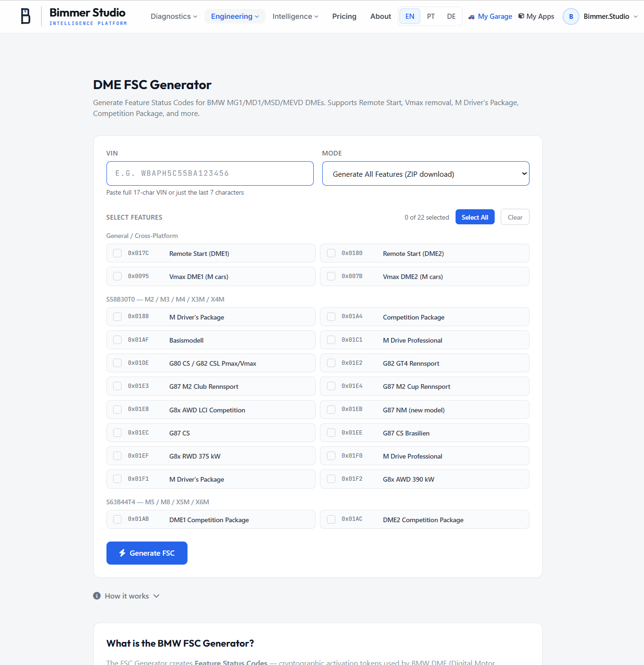
Task: Click the Bimmer Studio title text
Action: tap(88, 12)
